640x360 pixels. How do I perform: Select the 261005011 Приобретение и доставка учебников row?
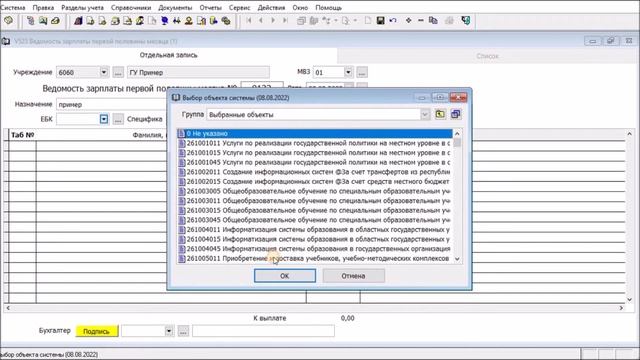point(315,258)
